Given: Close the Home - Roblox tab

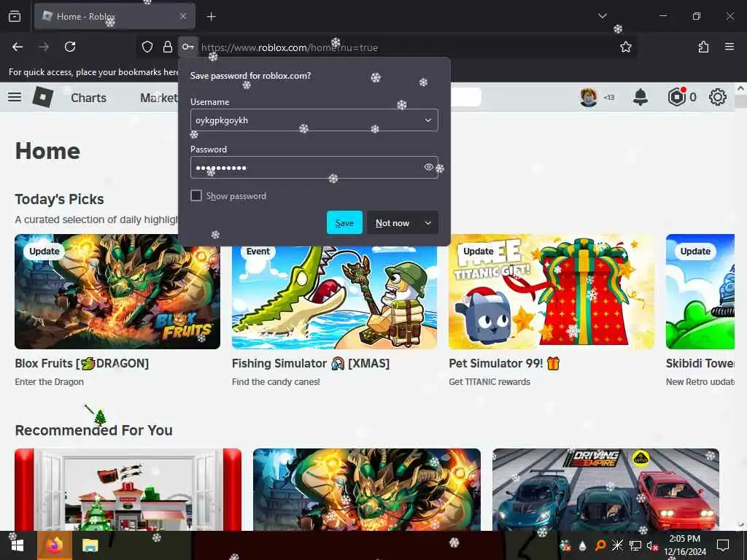Looking at the screenshot, I should (x=183, y=16).
